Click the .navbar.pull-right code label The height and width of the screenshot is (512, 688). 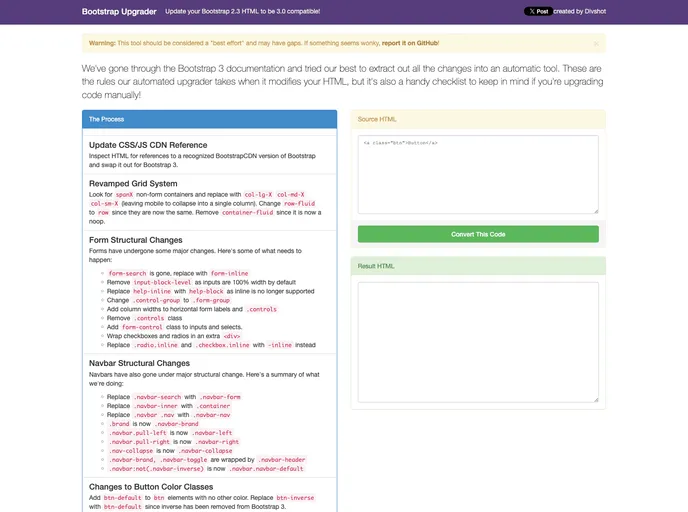(x=140, y=442)
